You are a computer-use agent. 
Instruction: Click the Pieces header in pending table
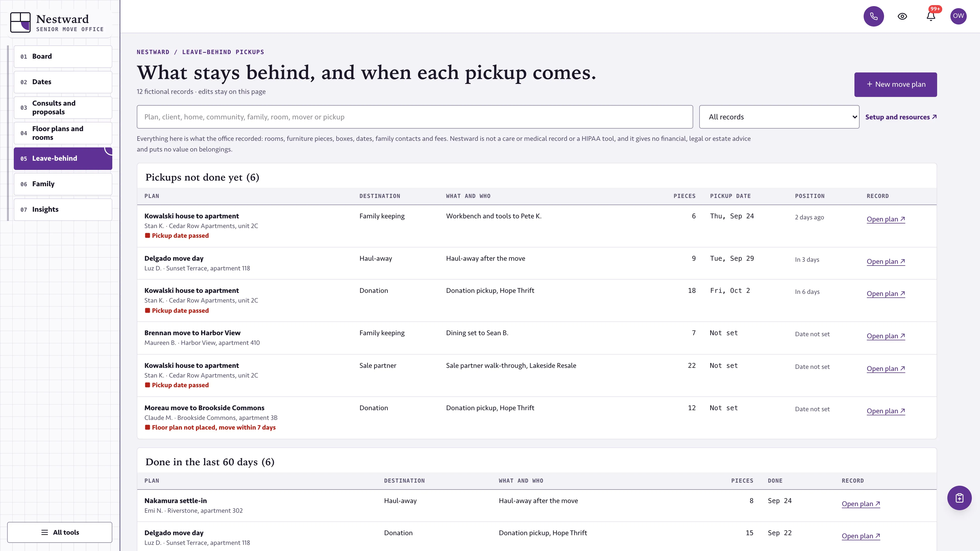coord(684,196)
